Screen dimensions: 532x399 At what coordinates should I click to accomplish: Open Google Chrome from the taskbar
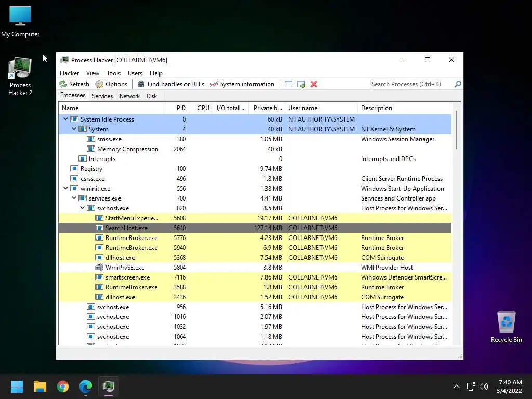pyautogui.click(x=63, y=387)
